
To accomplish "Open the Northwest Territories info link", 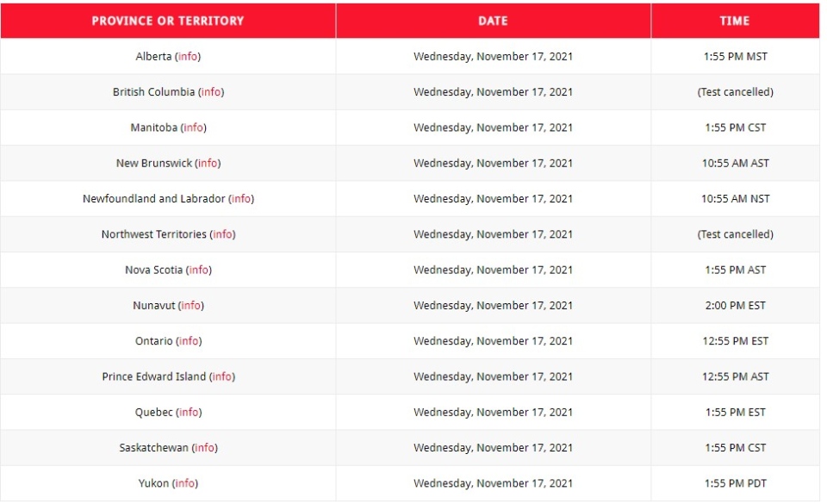I will point(222,234).
